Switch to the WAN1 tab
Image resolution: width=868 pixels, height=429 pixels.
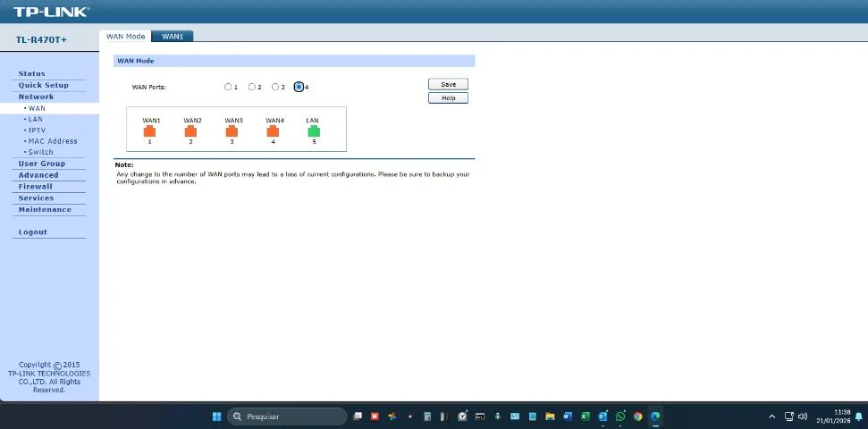pyautogui.click(x=173, y=37)
